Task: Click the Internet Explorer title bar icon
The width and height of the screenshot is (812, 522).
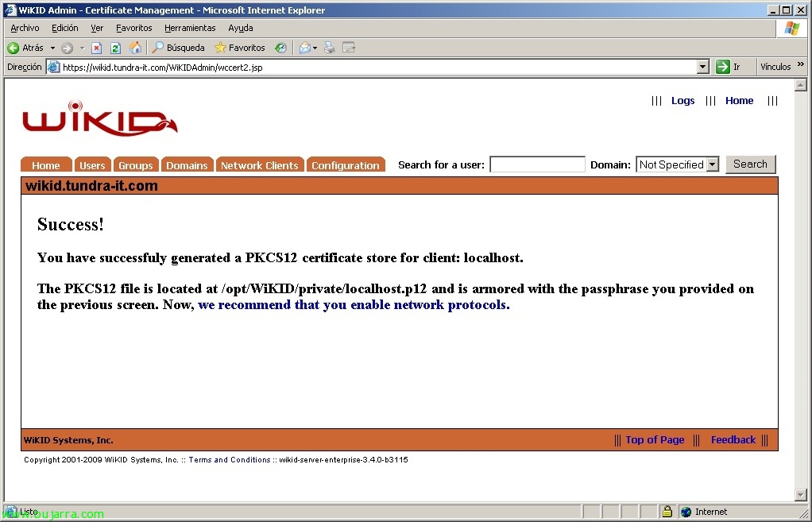Action: pyautogui.click(x=10, y=10)
